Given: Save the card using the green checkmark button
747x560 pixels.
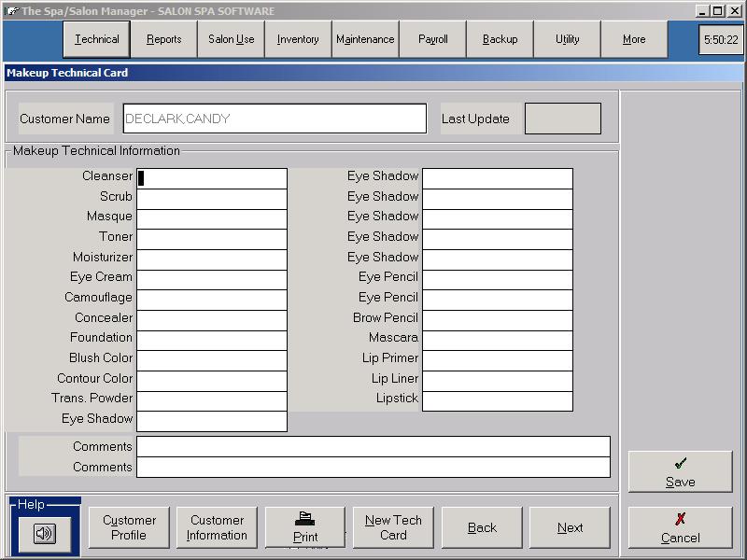Looking at the screenshot, I should click(680, 472).
